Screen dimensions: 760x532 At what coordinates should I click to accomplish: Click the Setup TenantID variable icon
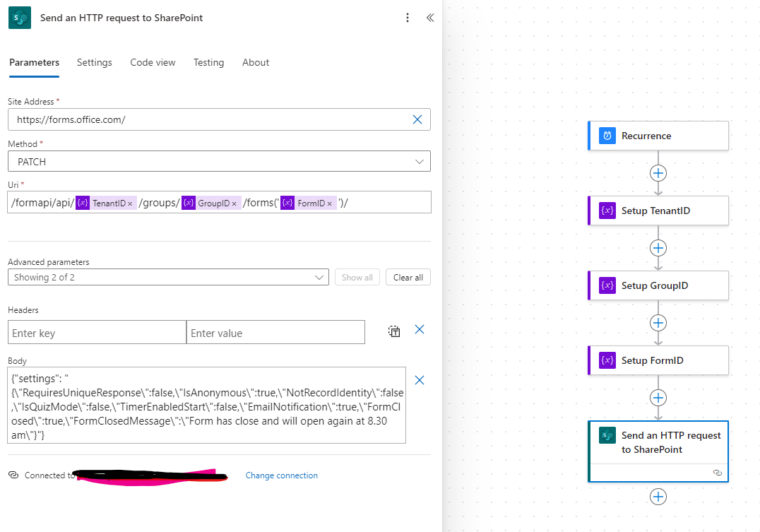point(607,211)
